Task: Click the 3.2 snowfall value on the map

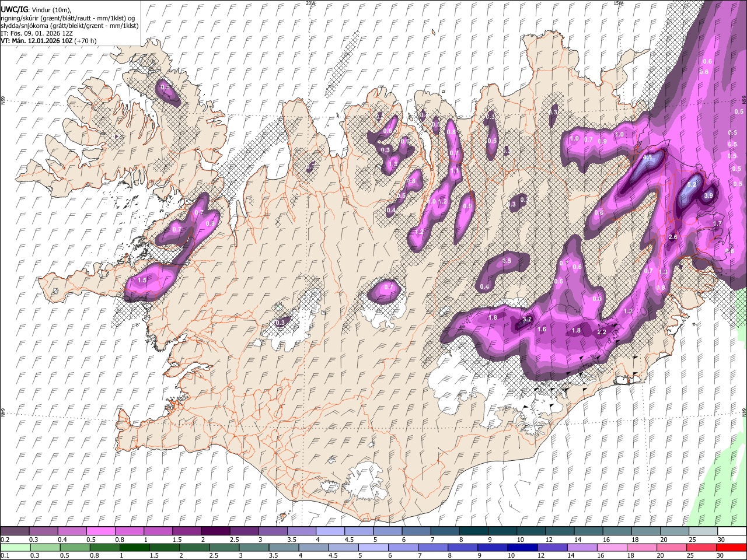Action: 528,319
